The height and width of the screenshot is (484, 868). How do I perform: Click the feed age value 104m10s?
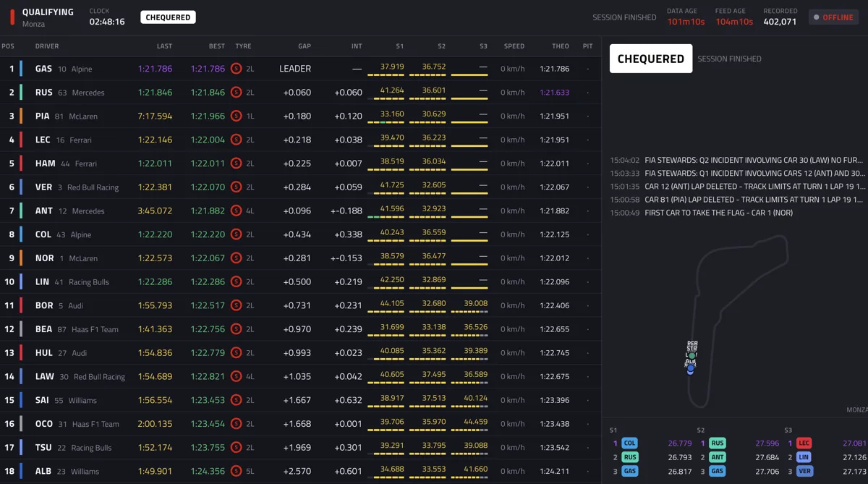pyautogui.click(x=734, y=22)
